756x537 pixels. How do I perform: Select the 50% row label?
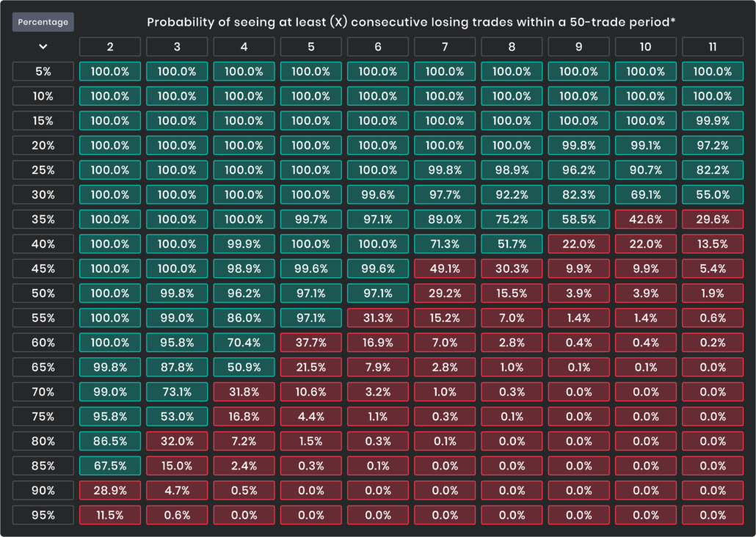point(43,293)
